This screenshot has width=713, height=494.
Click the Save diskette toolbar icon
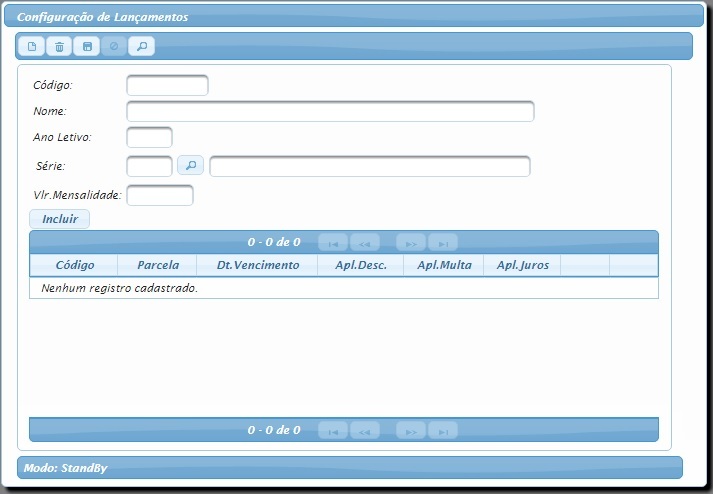pos(87,46)
